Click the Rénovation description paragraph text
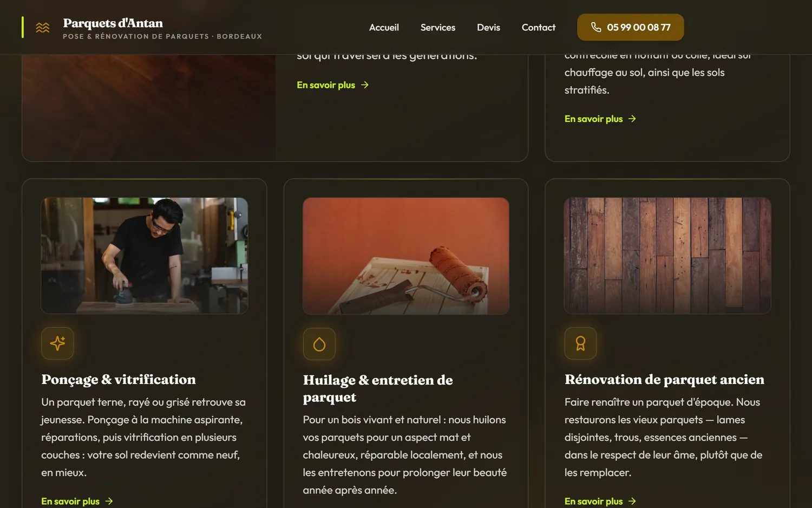This screenshot has width=812, height=508. 664,437
